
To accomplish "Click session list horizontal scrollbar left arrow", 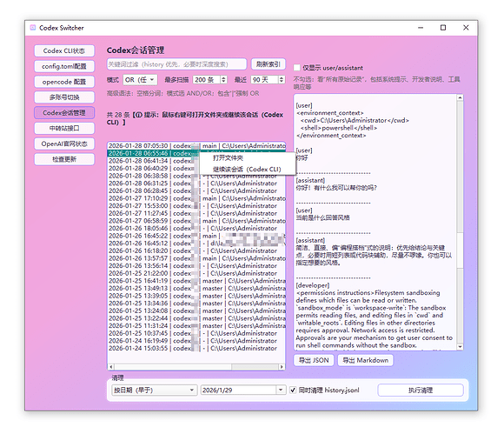I will [x=111, y=367].
